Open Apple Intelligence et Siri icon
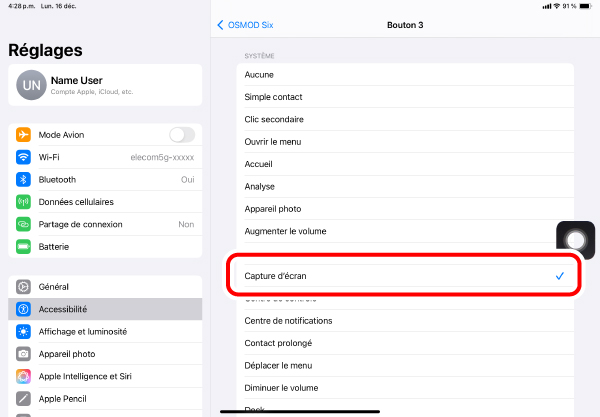The image size is (600, 417). [24, 376]
